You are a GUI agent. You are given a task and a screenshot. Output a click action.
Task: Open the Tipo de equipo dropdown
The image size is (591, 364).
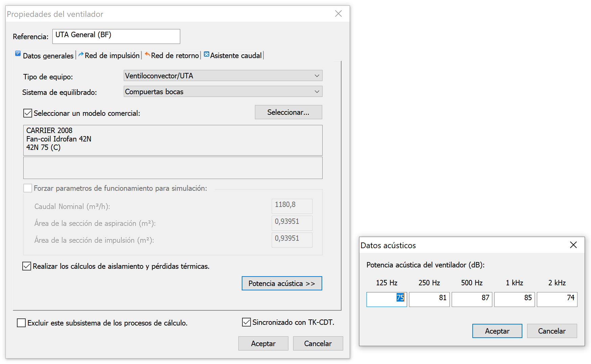click(x=223, y=76)
